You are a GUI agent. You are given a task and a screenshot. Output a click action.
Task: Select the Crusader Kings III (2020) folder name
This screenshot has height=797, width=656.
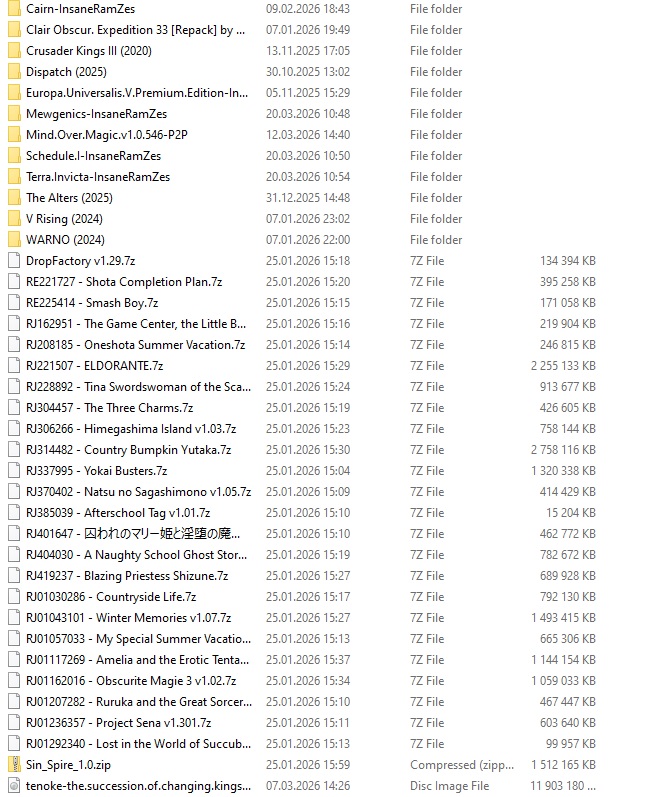[89, 51]
